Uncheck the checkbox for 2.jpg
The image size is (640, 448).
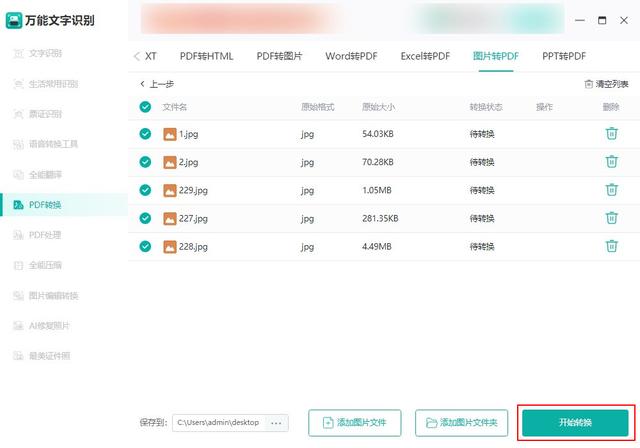point(145,162)
